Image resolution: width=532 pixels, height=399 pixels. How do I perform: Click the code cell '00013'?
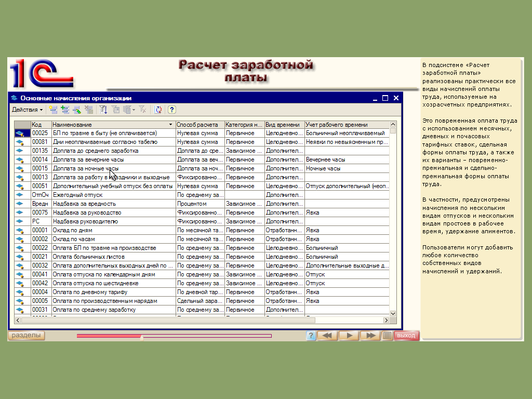[41, 178]
